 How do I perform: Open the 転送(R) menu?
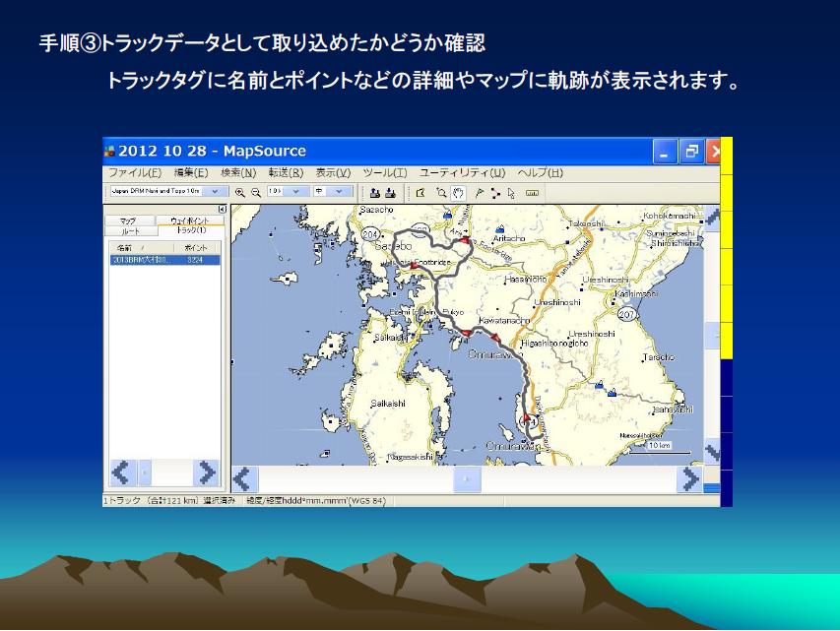[x=286, y=173]
